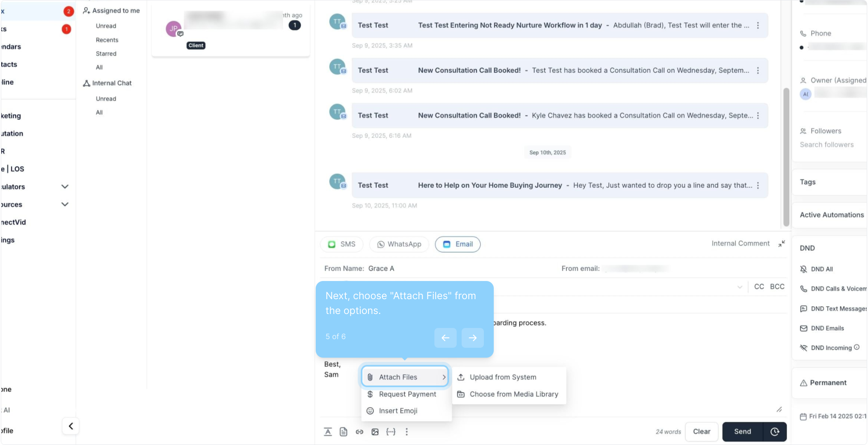Screen dimensions: 868x445
Task: Click the three-dot more options in composer toolbar
Action: tap(407, 431)
